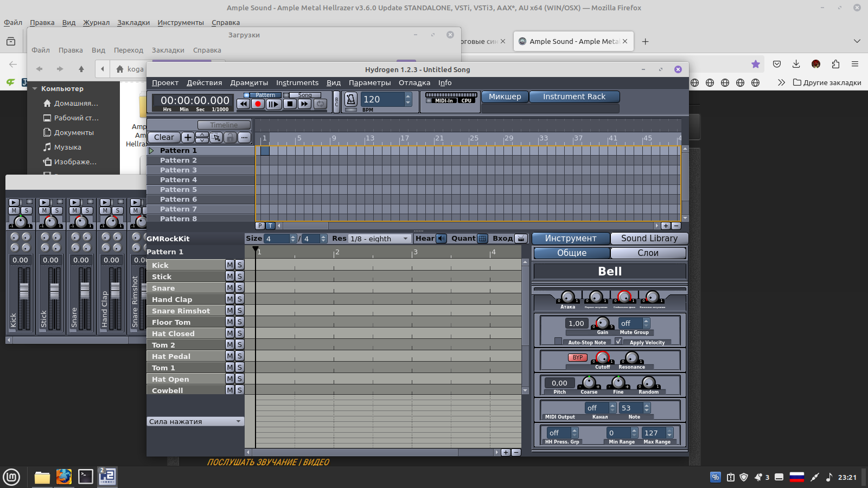Switch to the Sound Library tab
This screenshot has height=488, width=868.
649,239
